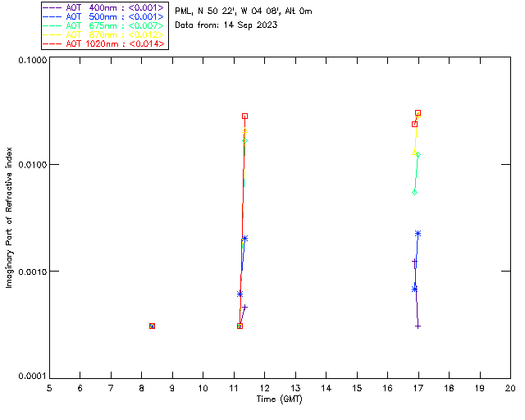Click the x-axis tick label 17
This screenshot has width=525, height=420.
418,388
